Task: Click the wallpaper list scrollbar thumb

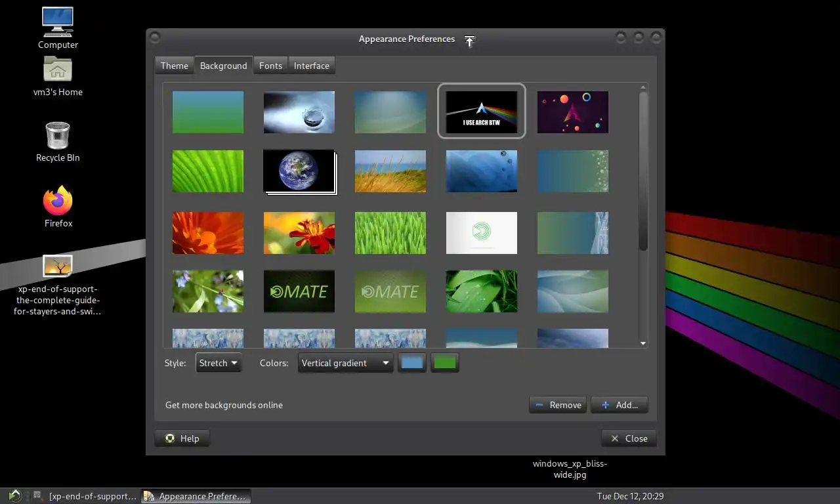Action: [x=643, y=171]
